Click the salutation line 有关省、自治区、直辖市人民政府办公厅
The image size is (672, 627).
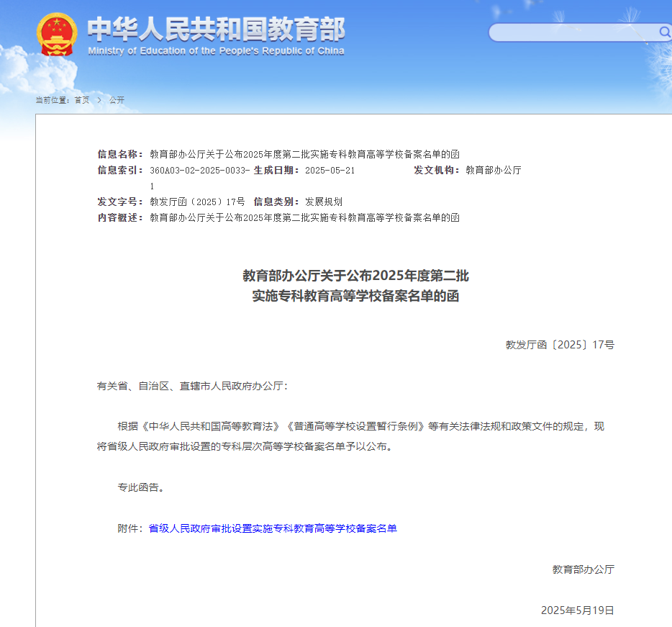(x=192, y=386)
